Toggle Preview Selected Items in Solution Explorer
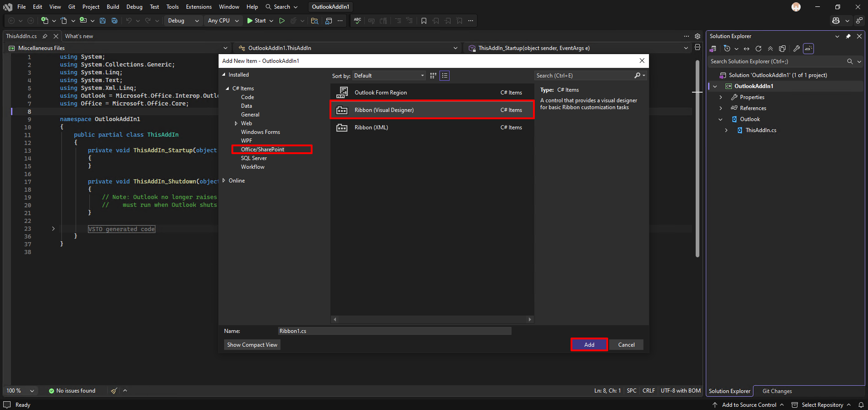The width and height of the screenshot is (868, 410). [808, 49]
